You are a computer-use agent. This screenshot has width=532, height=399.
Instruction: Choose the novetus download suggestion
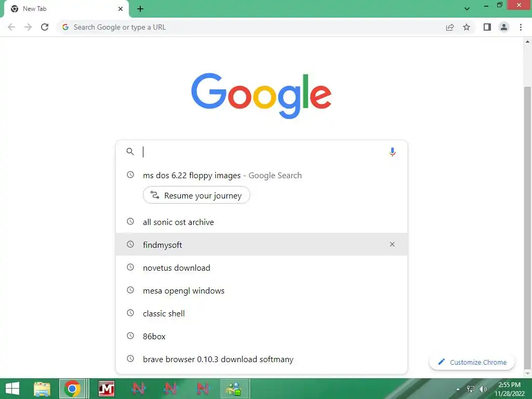(x=261, y=268)
